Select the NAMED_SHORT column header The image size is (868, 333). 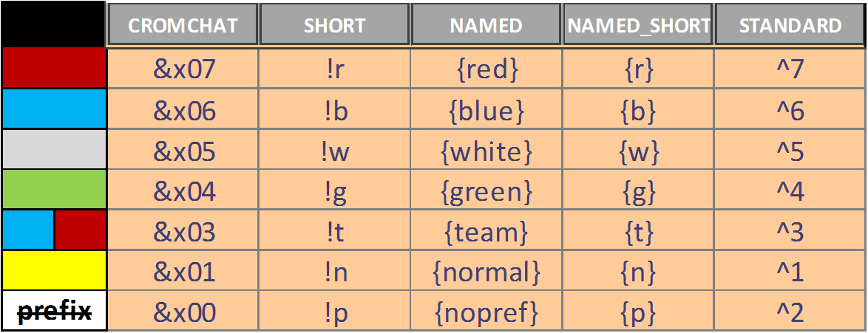click(638, 24)
